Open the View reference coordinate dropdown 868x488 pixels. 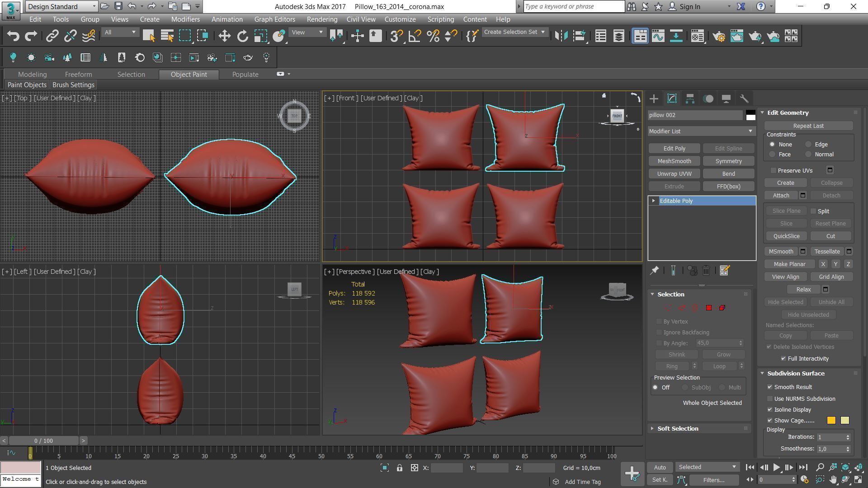pos(307,33)
